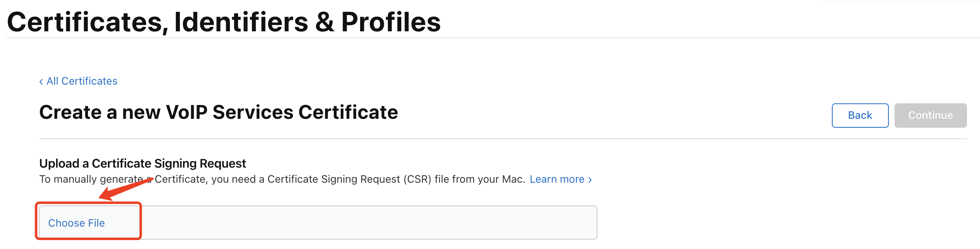Click the "(CSR)" abbreviation in the description

(x=417, y=179)
